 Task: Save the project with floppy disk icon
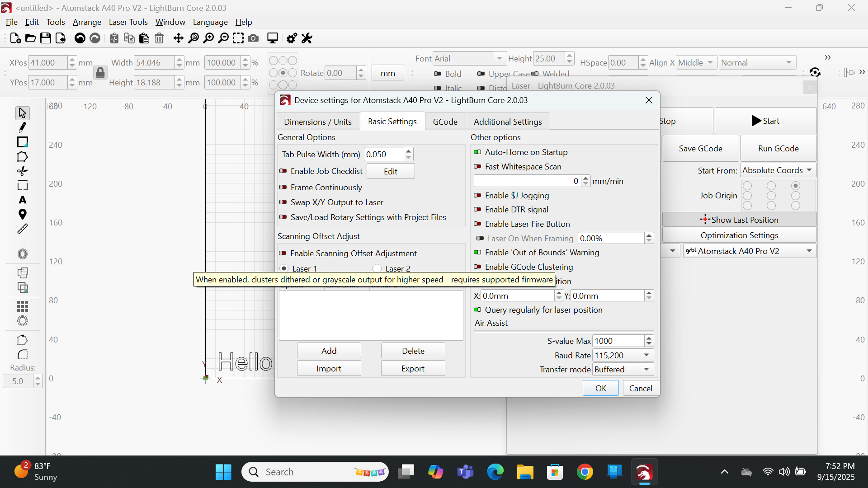point(46,38)
